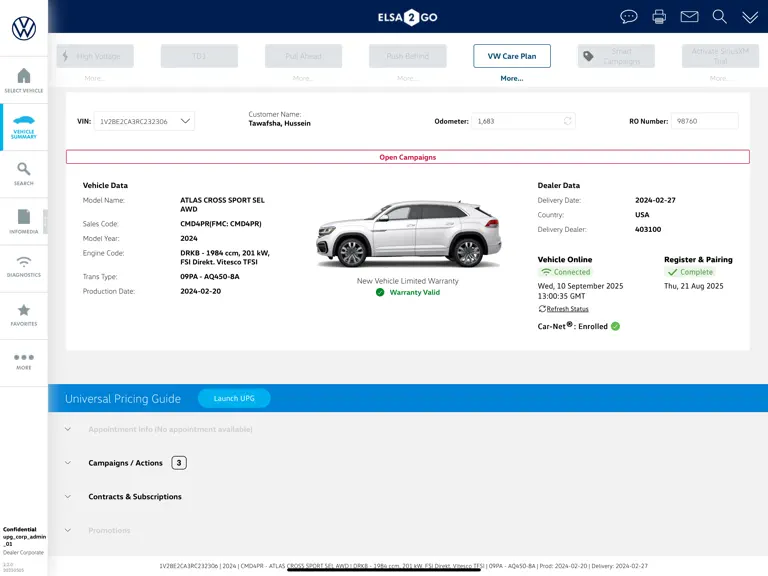Open the More three-dots icon
Screen dimensions: 768x576
(24, 358)
